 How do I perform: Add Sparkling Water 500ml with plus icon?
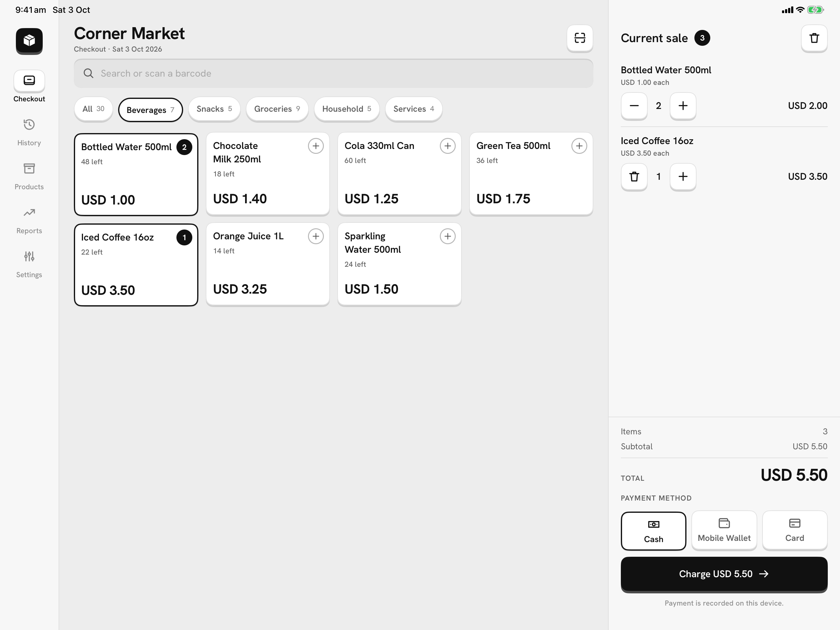(x=447, y=236)
